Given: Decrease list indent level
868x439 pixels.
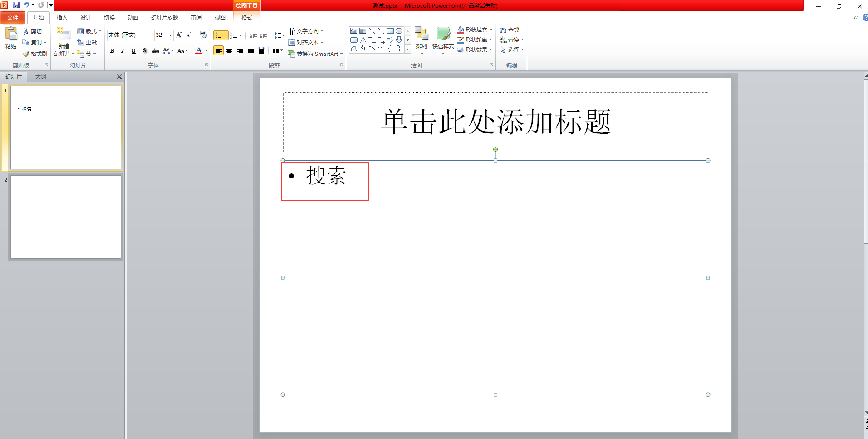Looking at the screenshot, I should [253, 35].
